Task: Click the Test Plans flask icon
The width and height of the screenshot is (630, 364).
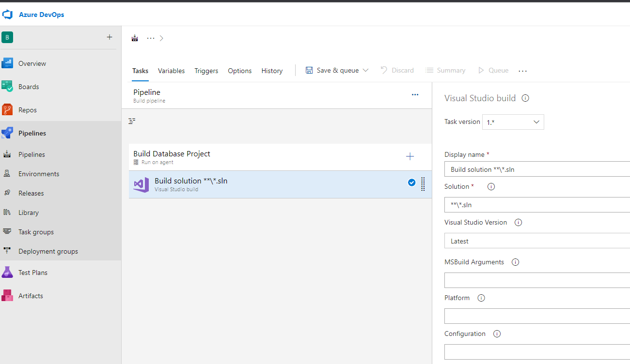Action: pyautogui.click(x=7, y=273)
